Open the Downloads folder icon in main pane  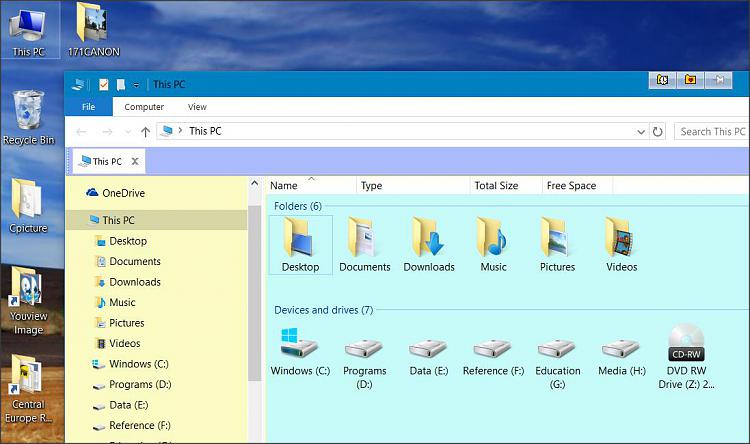pos(429,245)
